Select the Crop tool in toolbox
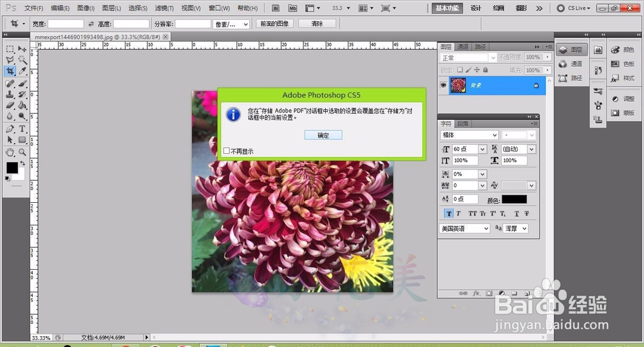The image size is (644, 347). [10, 71]
